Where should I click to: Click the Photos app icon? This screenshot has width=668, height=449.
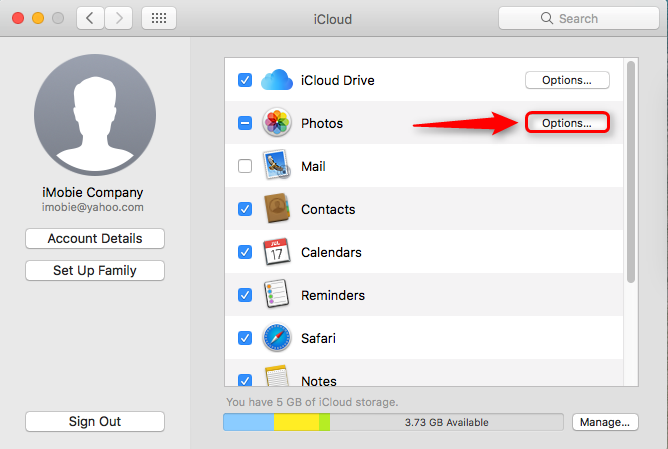tap(277, 123)
